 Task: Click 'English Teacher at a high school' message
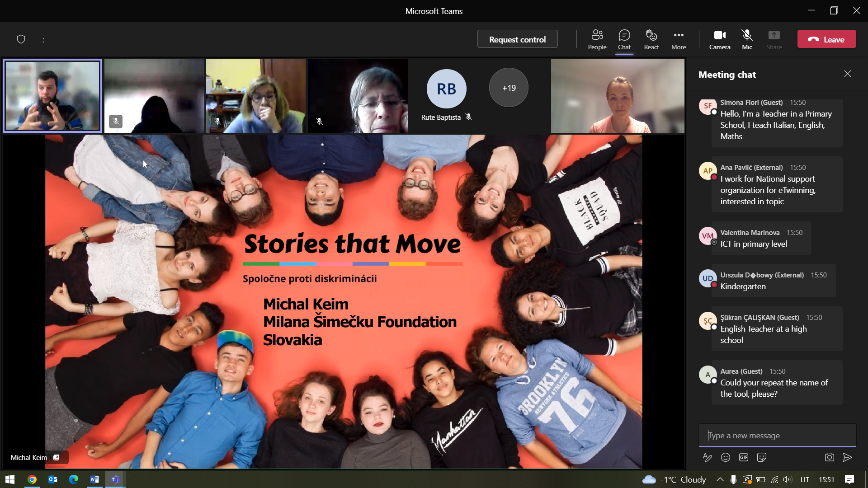click(764, 334)
